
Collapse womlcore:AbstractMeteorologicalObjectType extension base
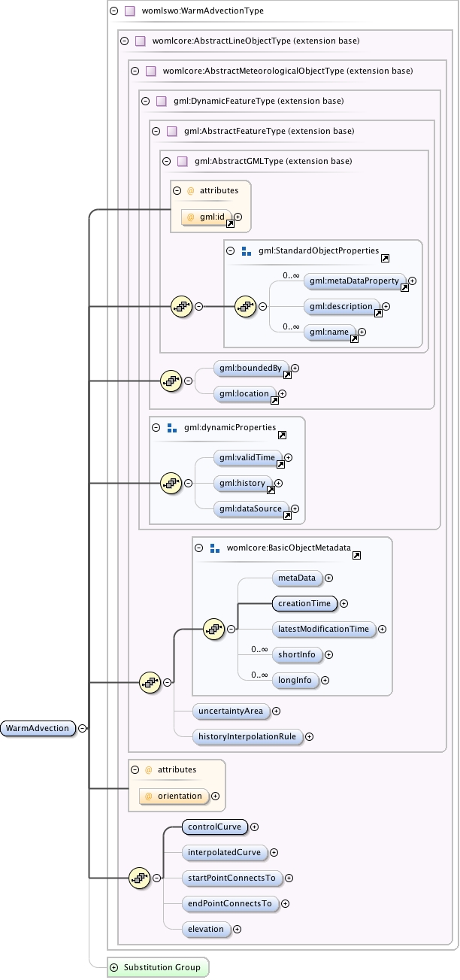tap(135, 71)
